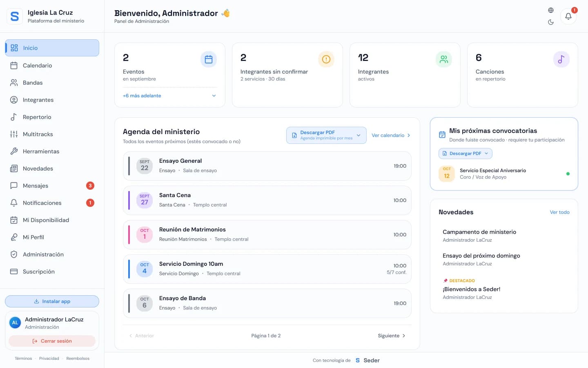Viewport: 588px width, 368px height.
Task: Click the music note icon on Canciones card
Action: pos(561,59)
